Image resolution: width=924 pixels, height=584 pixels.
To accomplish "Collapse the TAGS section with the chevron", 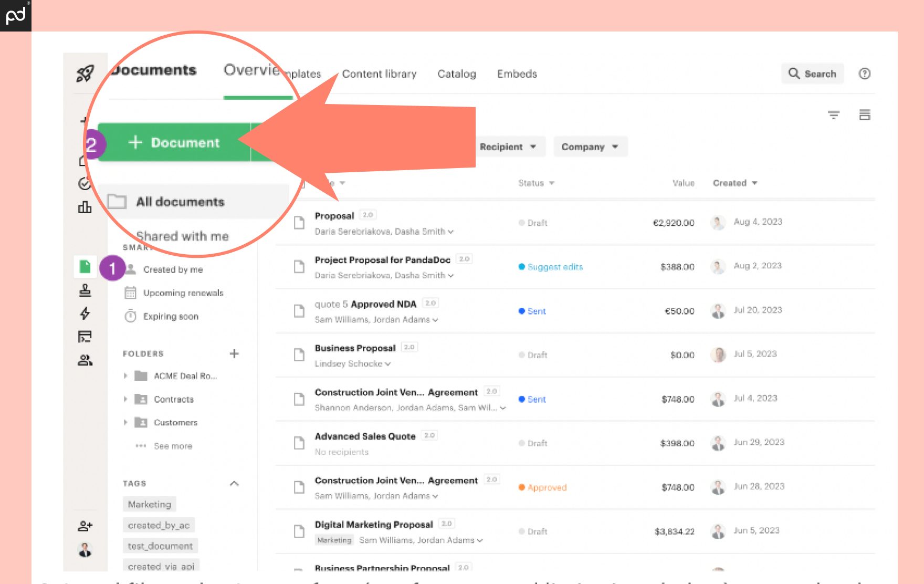I will click(235, 483).
